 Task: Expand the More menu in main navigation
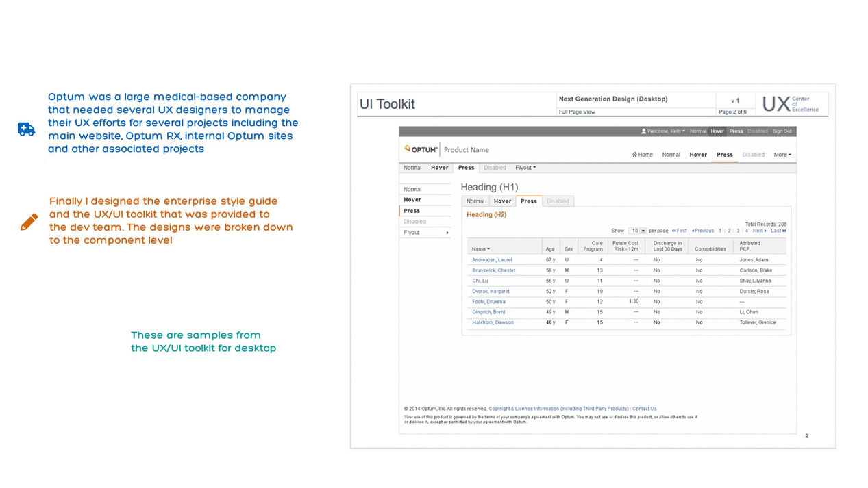782,155
